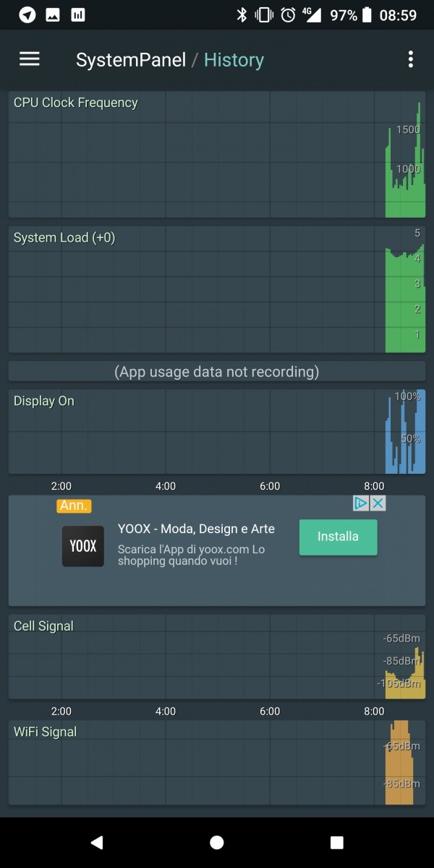Tap the Android recent apps button

coord(336,842)
